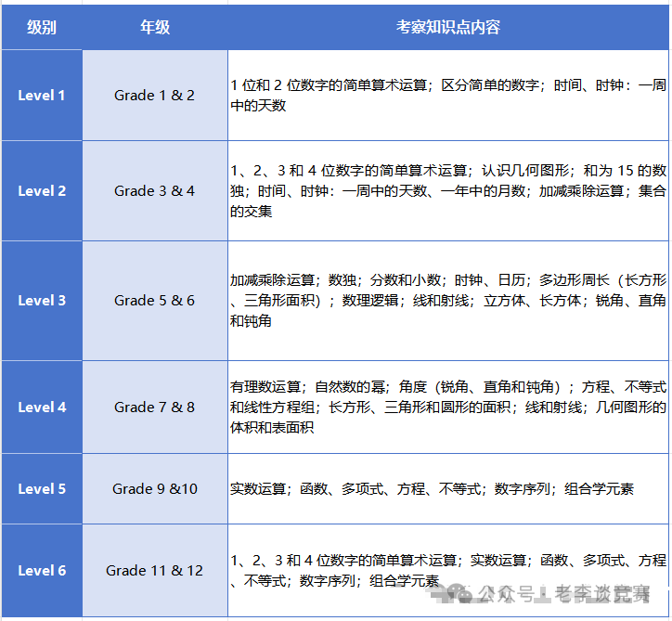Click the 级别 column header
The height and width of the screenshot is (621, 672).
click(42, 27)
